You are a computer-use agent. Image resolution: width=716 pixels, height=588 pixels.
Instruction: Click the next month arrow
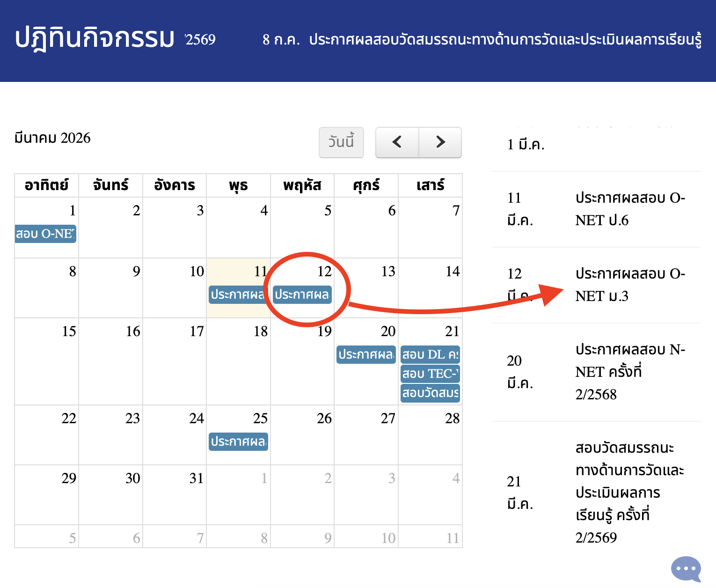tap(439, 142)
